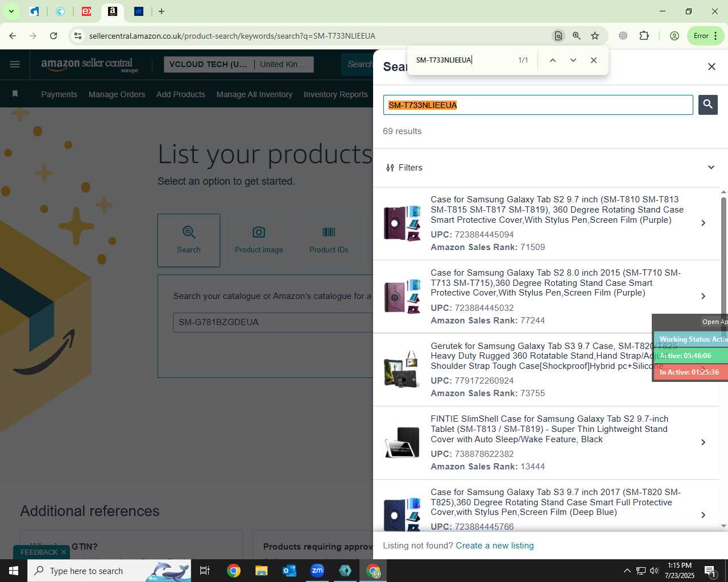Open Outlook from the taskbar
Image resolution: width=728 pixels, height=582 pixels.
(289, 571)
